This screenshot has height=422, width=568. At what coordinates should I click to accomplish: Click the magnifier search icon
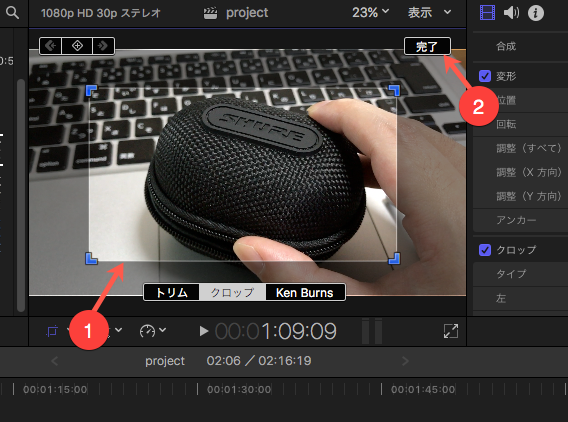click(12, 13)
